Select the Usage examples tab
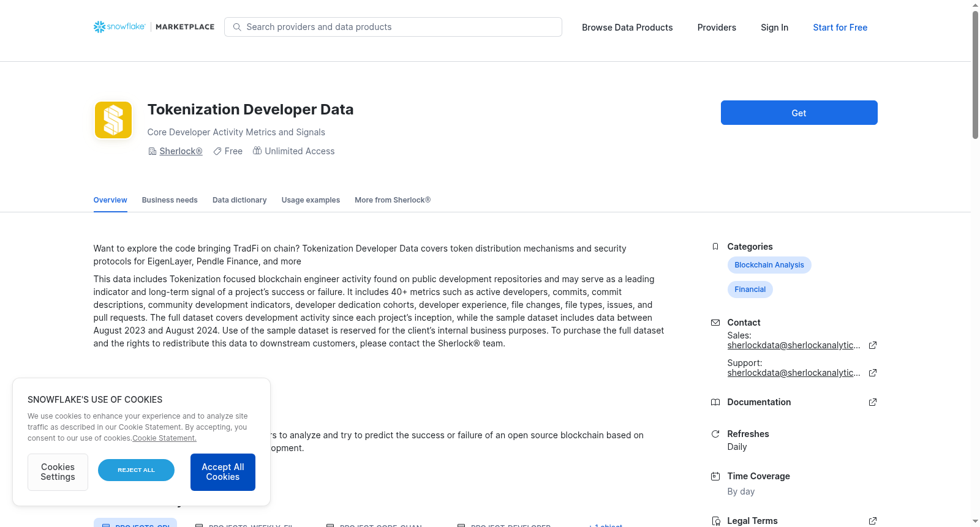The width and height of the screenshot is (980, 527). [x=311, y=200]
